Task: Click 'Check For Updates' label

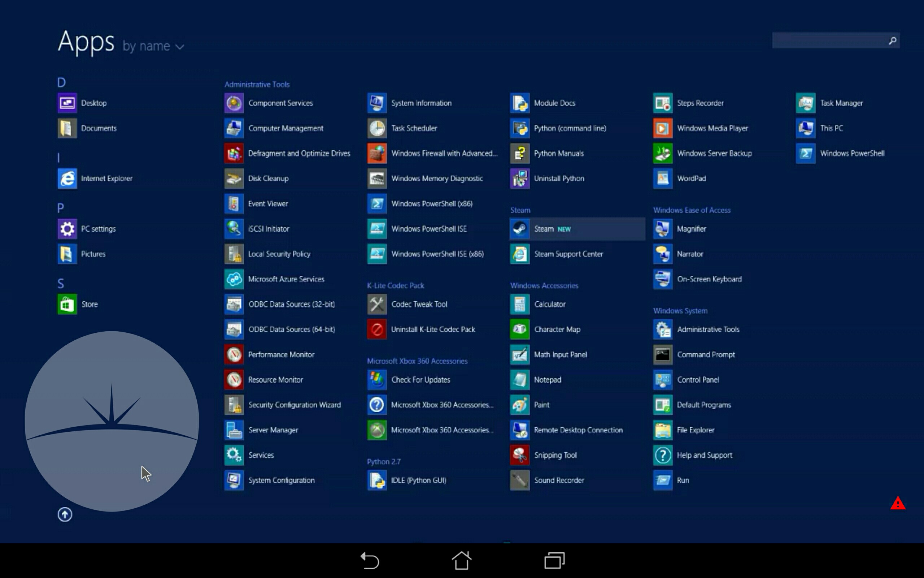Action: [420, 380]
